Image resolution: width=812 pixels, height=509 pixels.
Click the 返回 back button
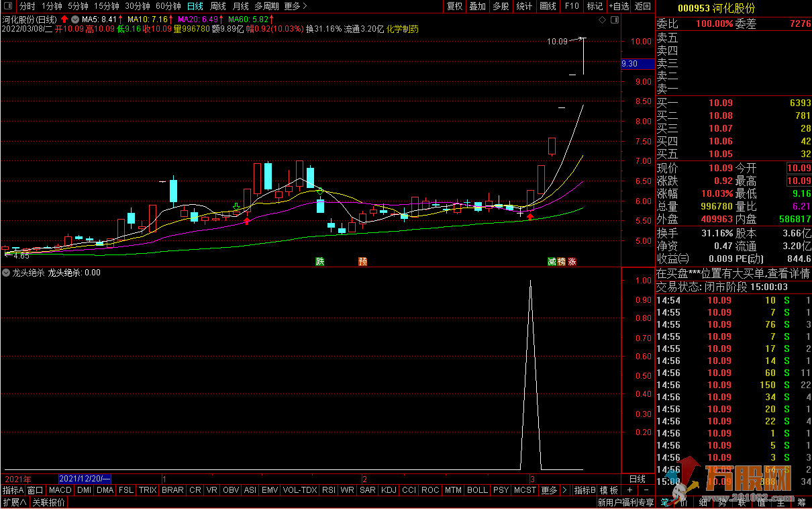643,6
